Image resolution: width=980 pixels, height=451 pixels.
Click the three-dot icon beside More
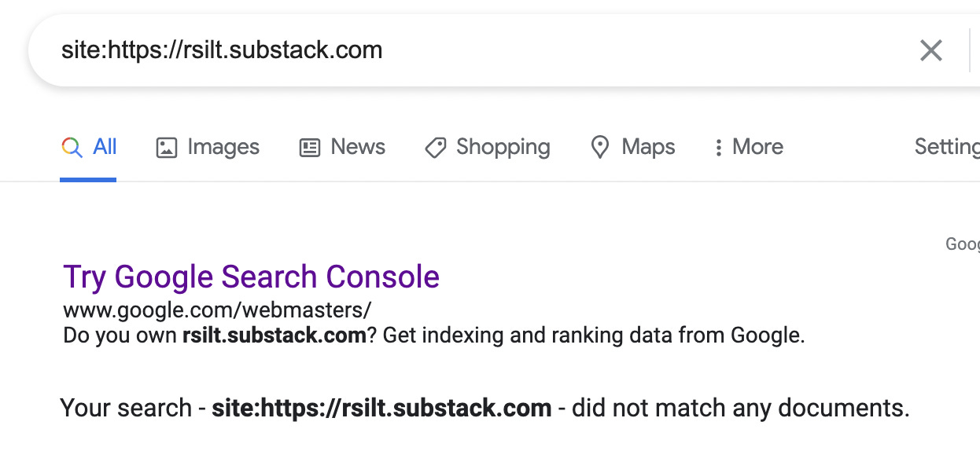pyautogui.click(x=718, y=148)
